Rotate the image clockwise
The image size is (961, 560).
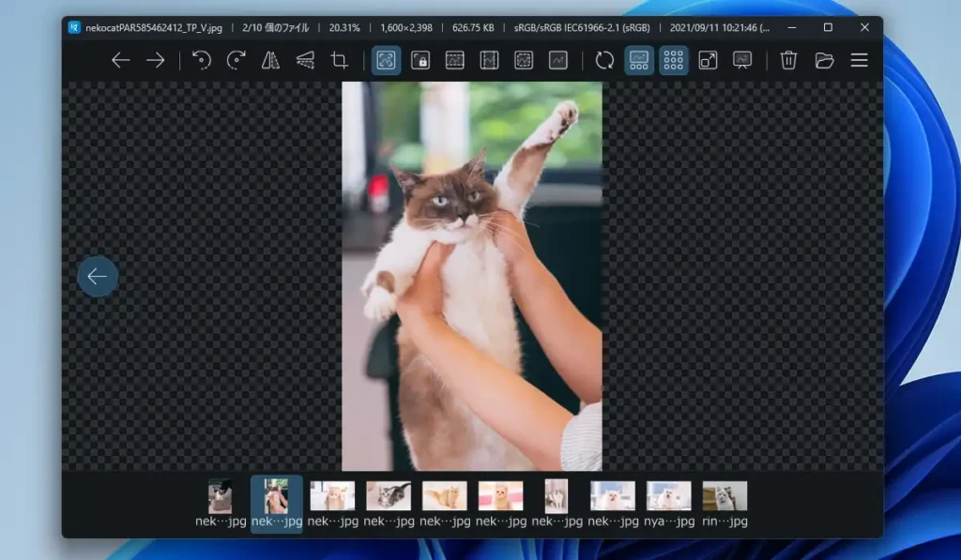pyautogui.click(x=235, y=60)
